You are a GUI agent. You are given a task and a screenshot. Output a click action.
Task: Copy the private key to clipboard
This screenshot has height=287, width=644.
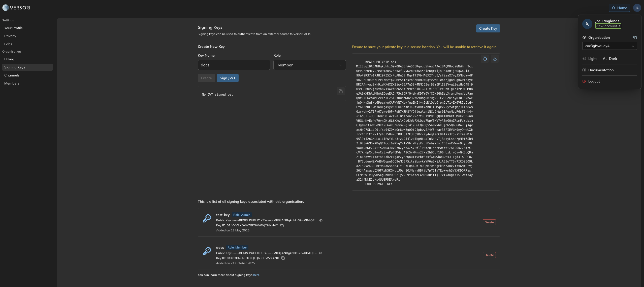(485, 59)
